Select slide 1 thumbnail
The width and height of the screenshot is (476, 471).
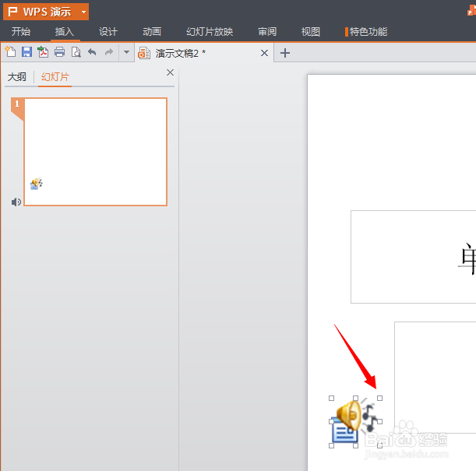point(95,152)
